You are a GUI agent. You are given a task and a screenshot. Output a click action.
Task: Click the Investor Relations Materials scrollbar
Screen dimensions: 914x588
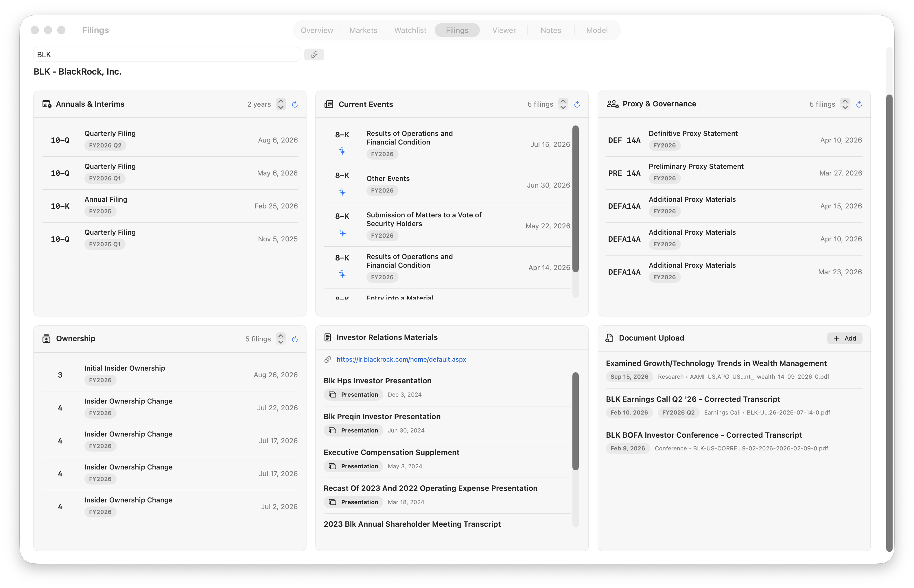click(576, 421)
